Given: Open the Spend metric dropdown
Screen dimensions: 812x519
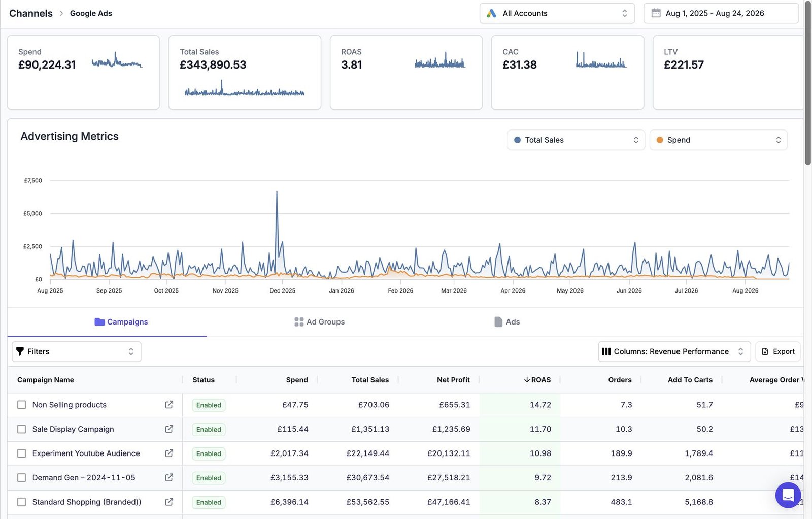Looking at the screenshot, I should point(719,140).
